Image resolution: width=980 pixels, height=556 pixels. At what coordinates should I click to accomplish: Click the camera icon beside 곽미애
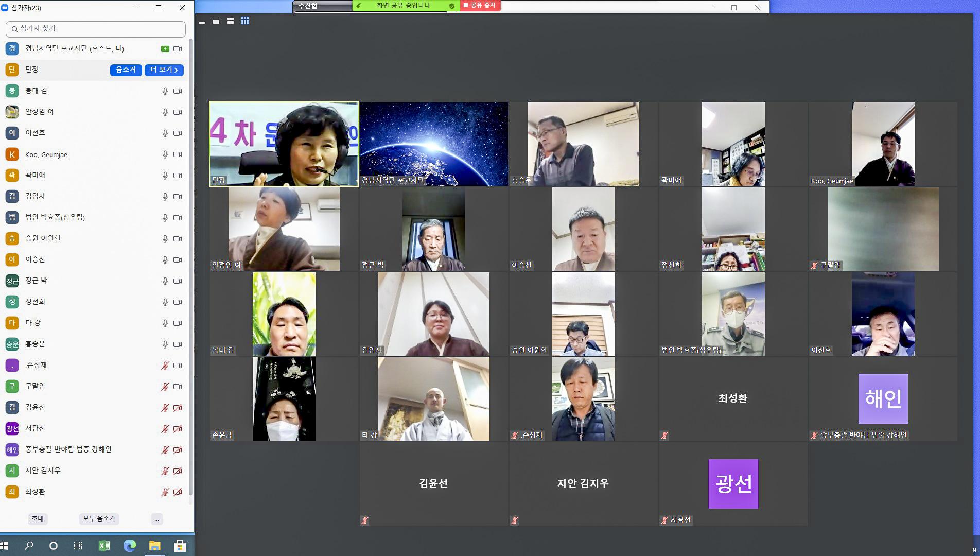[178, 176]
